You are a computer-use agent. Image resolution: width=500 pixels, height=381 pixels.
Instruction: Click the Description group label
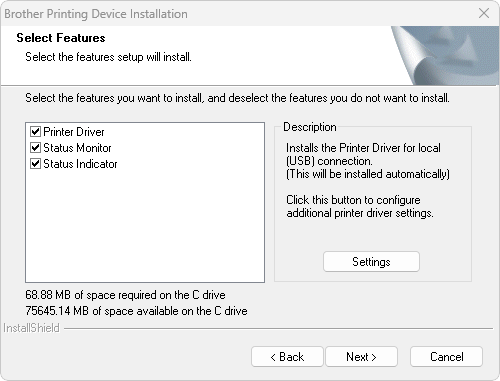pos(310,127)
